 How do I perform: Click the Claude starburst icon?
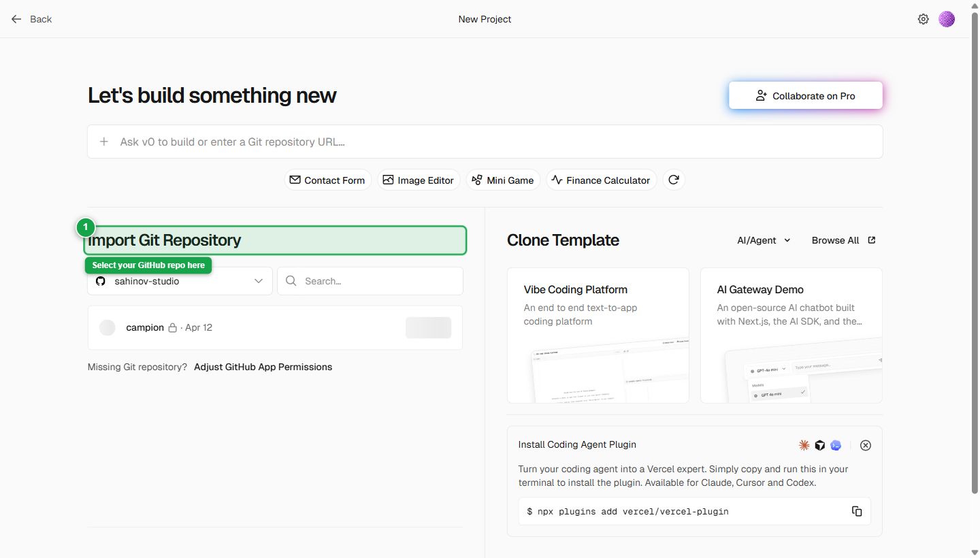tap(804, 445)
